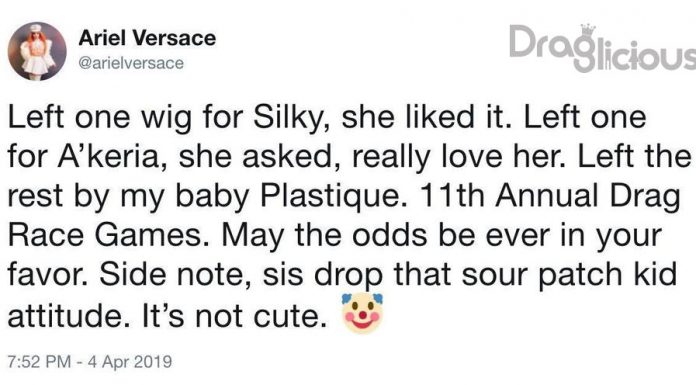This screenshot has height=385, width=696.
Task: Click Ariel Versace's round profile picture
Action: pyautogui.click(x=37, y=51)
